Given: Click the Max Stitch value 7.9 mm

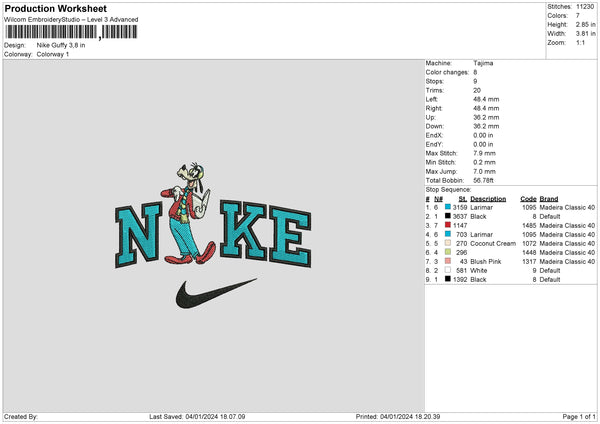Looking at the screenshot, I should coord(484,153).
